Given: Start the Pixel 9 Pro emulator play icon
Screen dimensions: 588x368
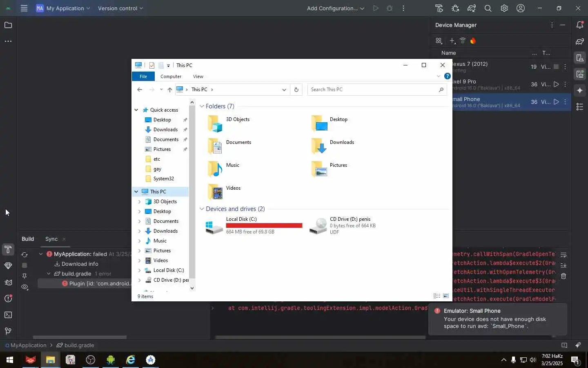Looking at the screenshot, I should (x=556, y=84).
